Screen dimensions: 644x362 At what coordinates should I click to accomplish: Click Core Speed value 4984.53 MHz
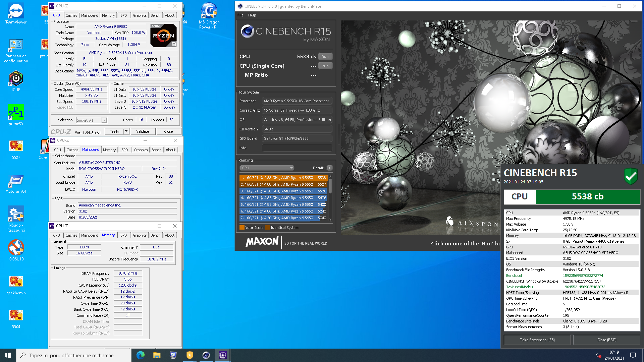point(91,89)
